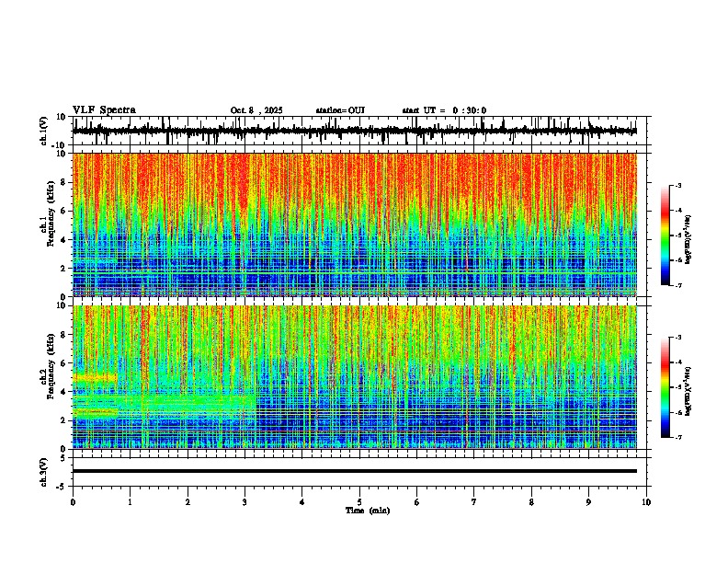The width and height of the screenshot is (728, 563).
Task: Click the ch.2 spectrogram "4" kHz tick label
Action: pos(64,392)
